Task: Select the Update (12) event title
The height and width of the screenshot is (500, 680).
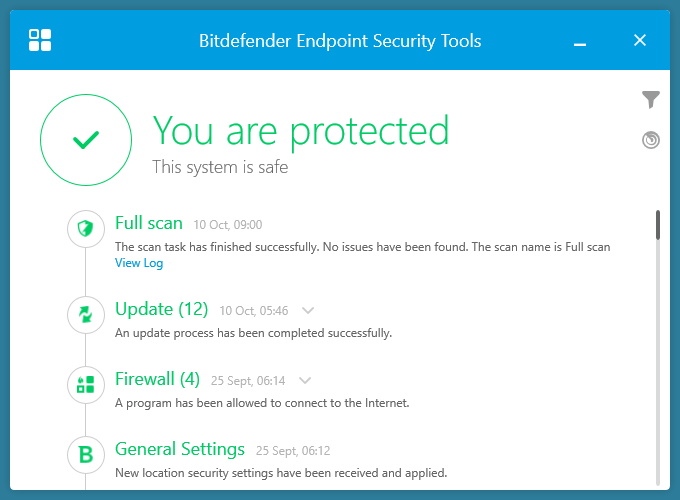Action: (x=161, y=309)
